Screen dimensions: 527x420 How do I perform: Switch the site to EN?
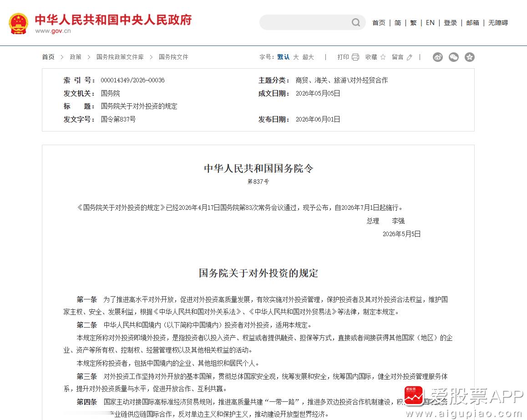pyautogui.click(x=430, y=22)
